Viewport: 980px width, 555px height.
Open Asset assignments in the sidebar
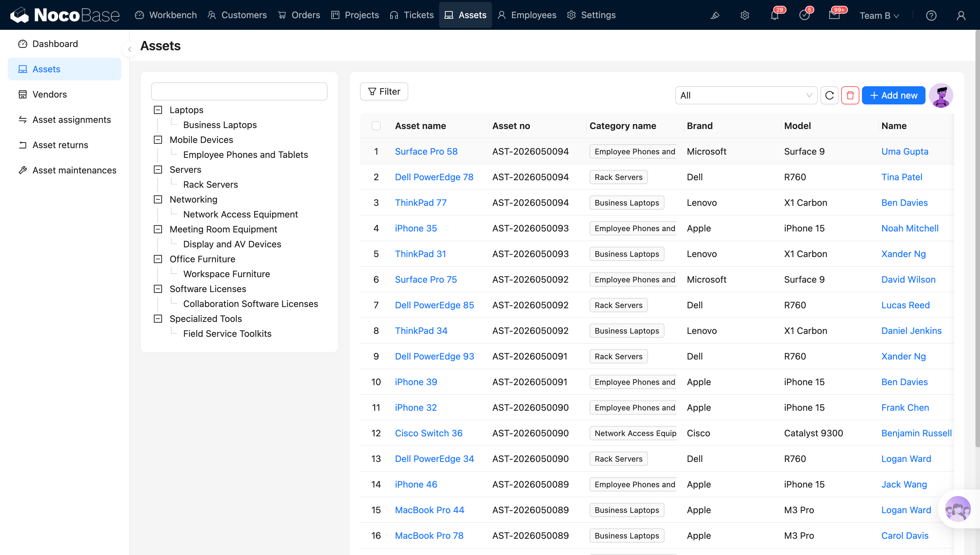click(65, 120)
